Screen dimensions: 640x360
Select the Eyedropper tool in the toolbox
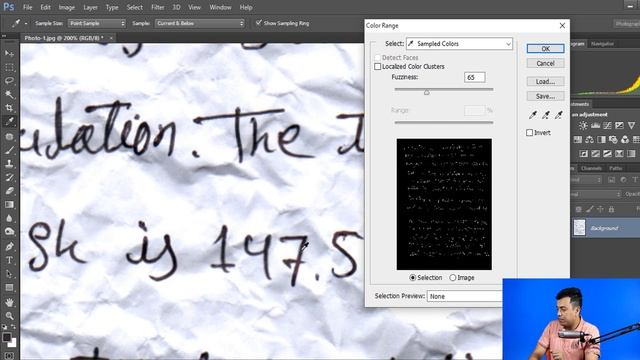coord(9,121)
